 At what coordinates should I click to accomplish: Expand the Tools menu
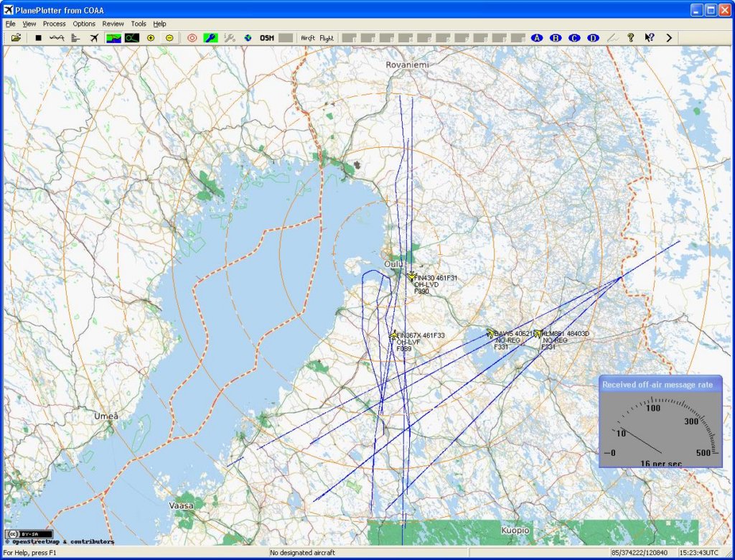click(139, 24)
